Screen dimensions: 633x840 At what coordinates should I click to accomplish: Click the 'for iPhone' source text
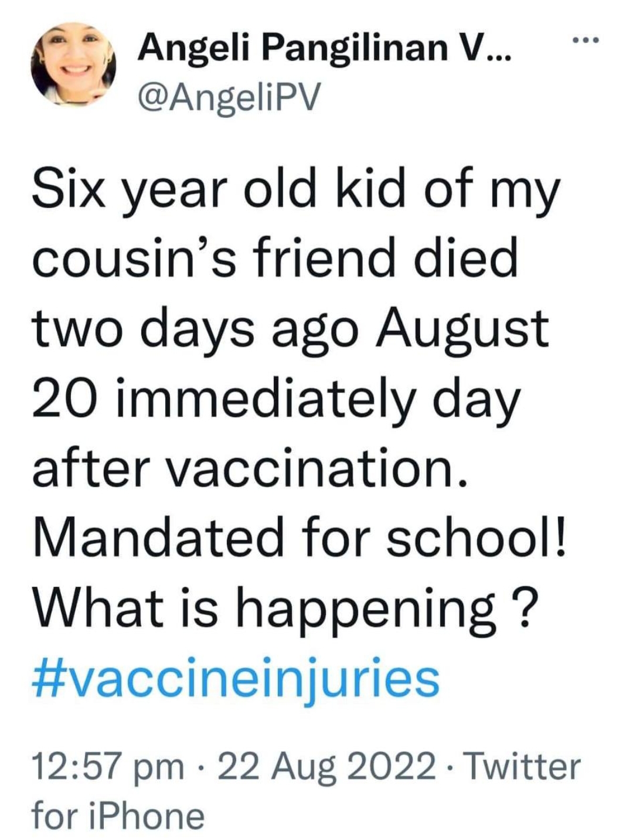pyautogui.click(x=118, y=815)
